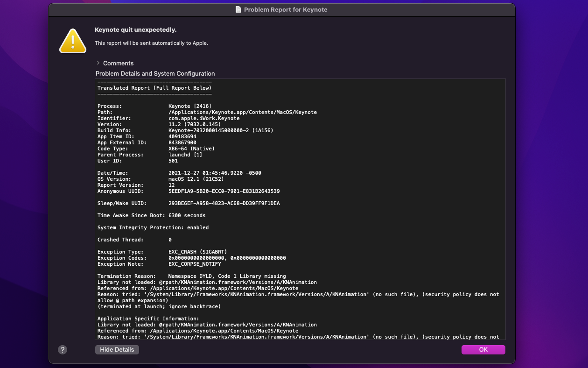Click Anonymous UUID value starting 5EEDF1A9

(x=224, y=191)
